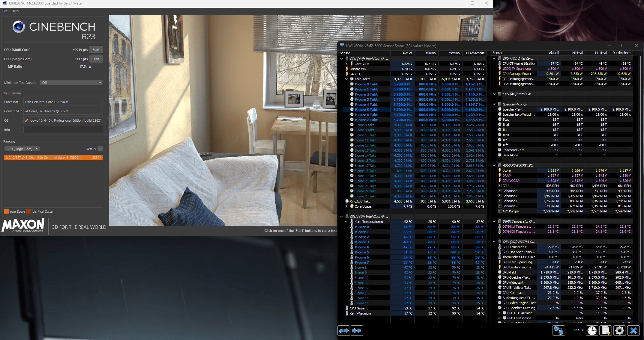Click the MAXON logo in Cinebench
Viewport: 644px width, 340px height.
[23, 226]
